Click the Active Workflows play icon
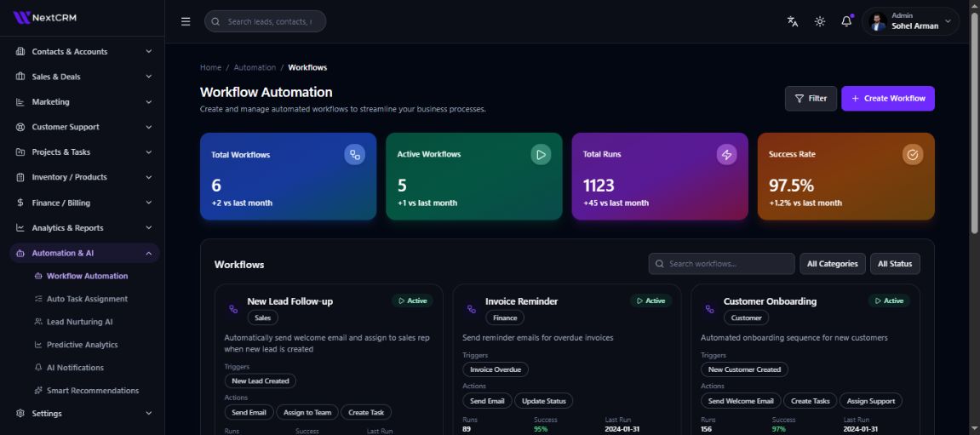Image resolution: width=980 pixels, height=435 pixels. coord(542,154)
